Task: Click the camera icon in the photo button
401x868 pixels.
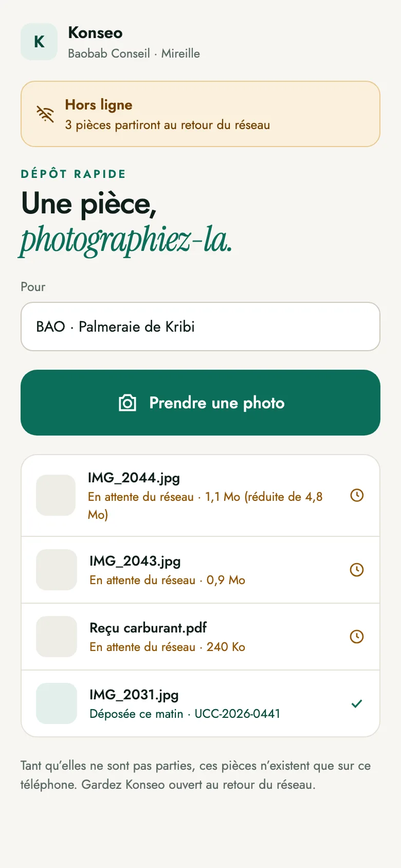Action: pos(127,403)
